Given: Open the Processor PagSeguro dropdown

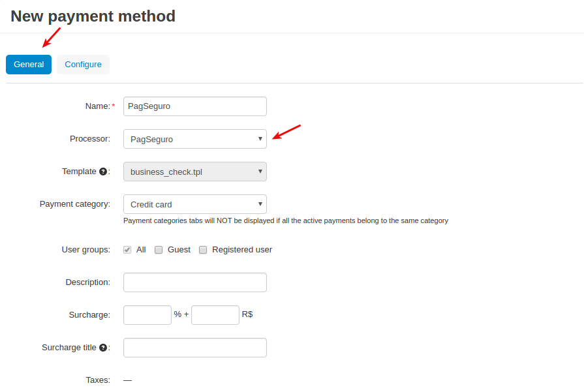Looking at the screenshot, I should point(195,139).
